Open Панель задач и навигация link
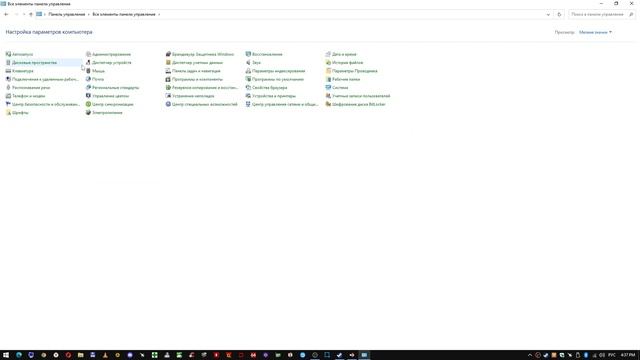The width and height of the screenshot is (640, 360). [x=196, y=71]
